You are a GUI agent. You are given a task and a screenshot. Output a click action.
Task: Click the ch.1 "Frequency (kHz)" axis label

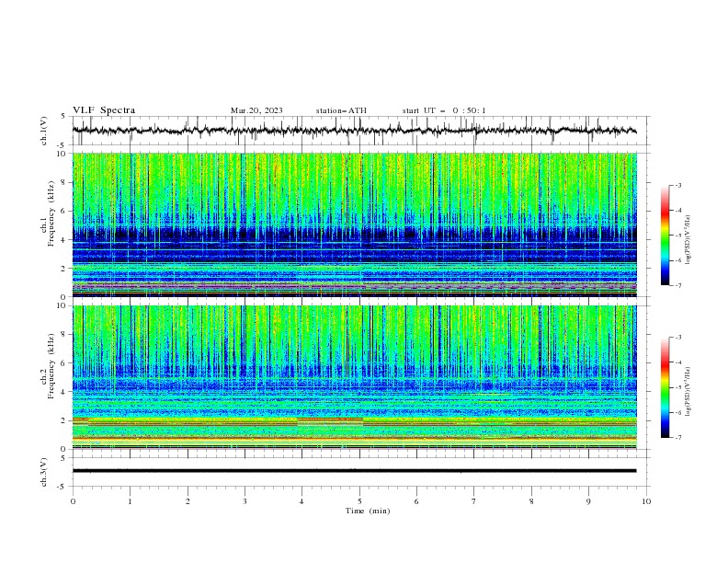(51, 213)
